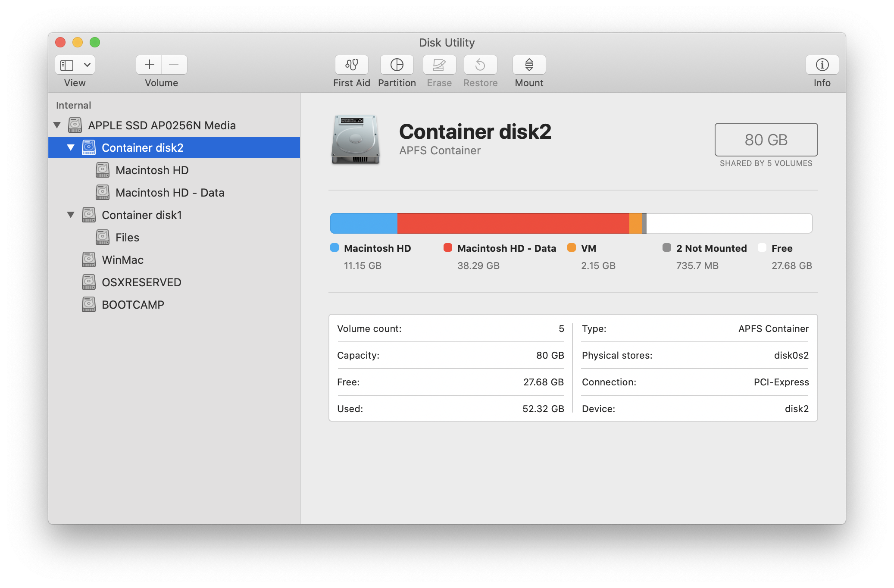This screenshot has height=588, width=894.
Task: Open the Info inspector button
Action: click(822, 65)
